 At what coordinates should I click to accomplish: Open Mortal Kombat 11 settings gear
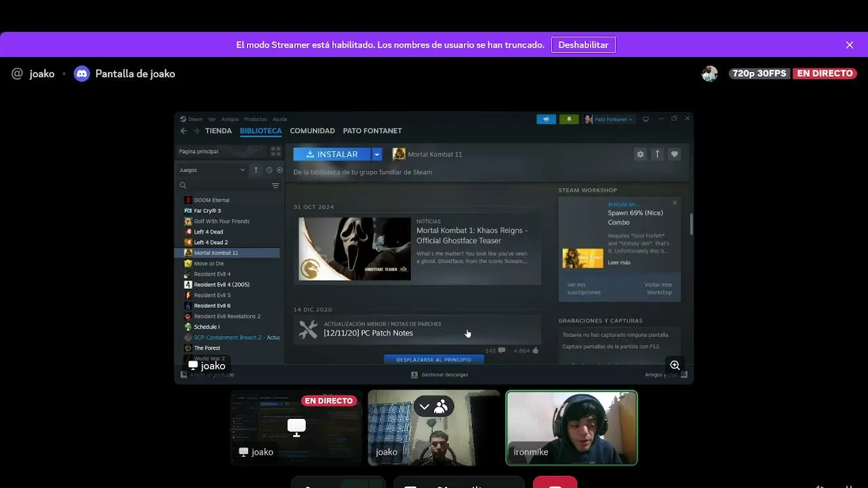tap(639, 155)
